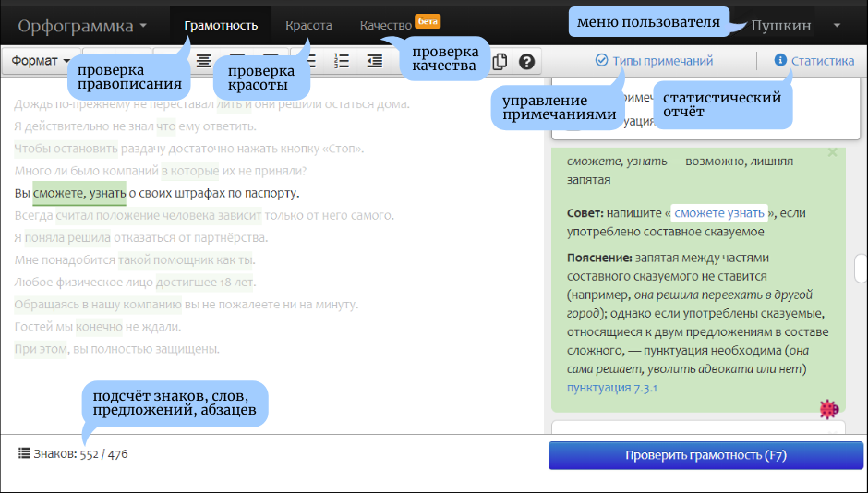
Task: Decrease indent with the outdent icon
Action: [x=375, y=61]
